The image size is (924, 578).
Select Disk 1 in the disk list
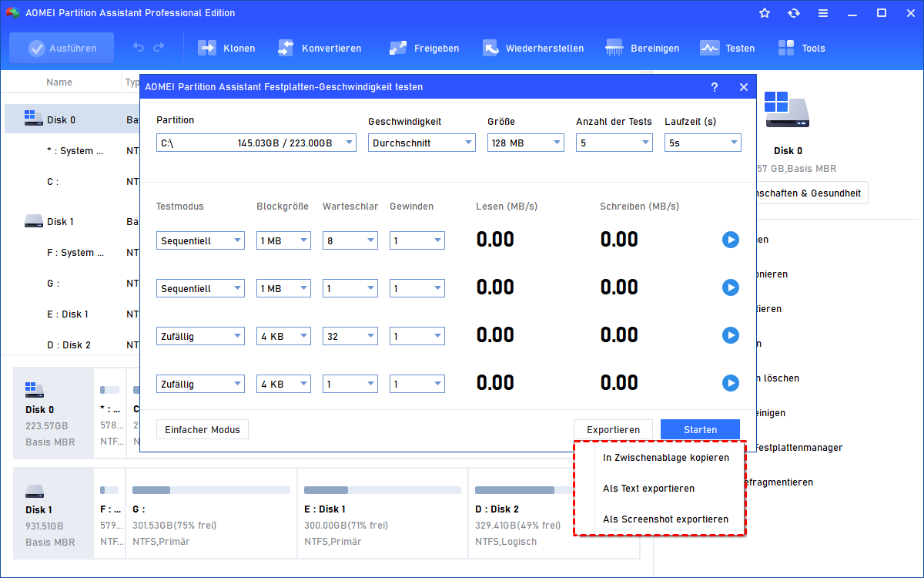click(72, 221)
